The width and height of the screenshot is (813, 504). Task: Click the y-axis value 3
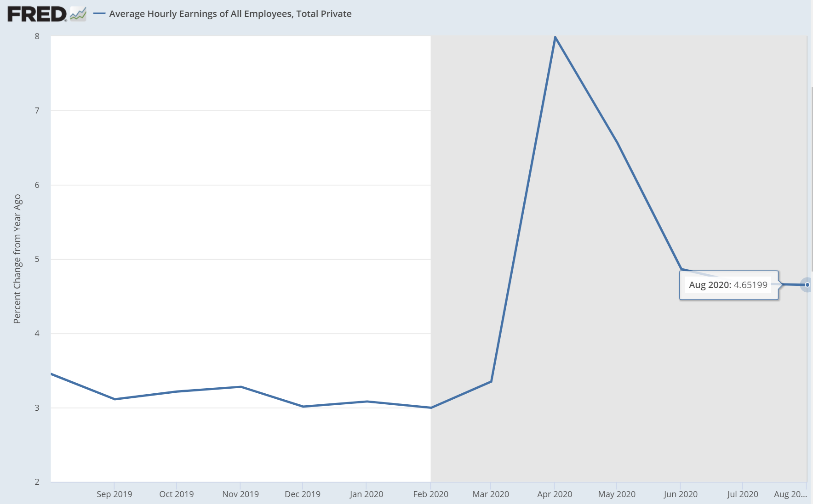click(37, 408)
